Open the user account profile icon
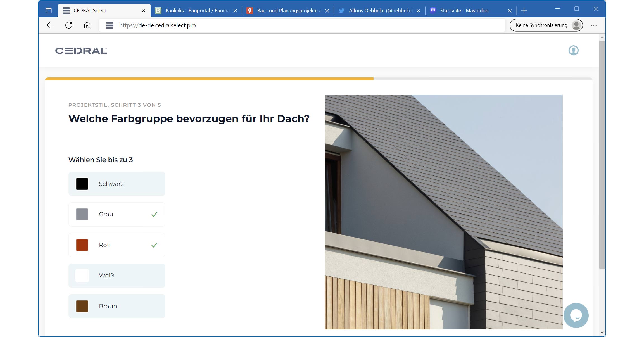 pos(573,51)
